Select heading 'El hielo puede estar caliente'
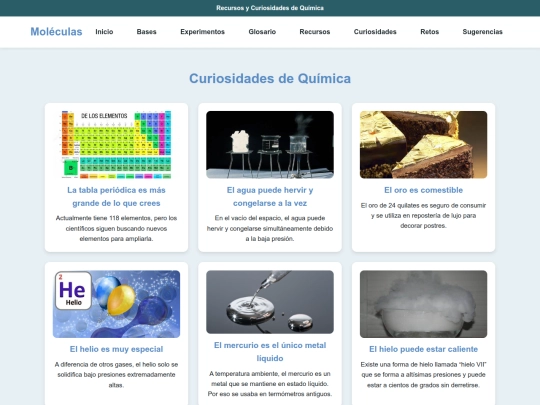540x405 pixels. point(424,349)
